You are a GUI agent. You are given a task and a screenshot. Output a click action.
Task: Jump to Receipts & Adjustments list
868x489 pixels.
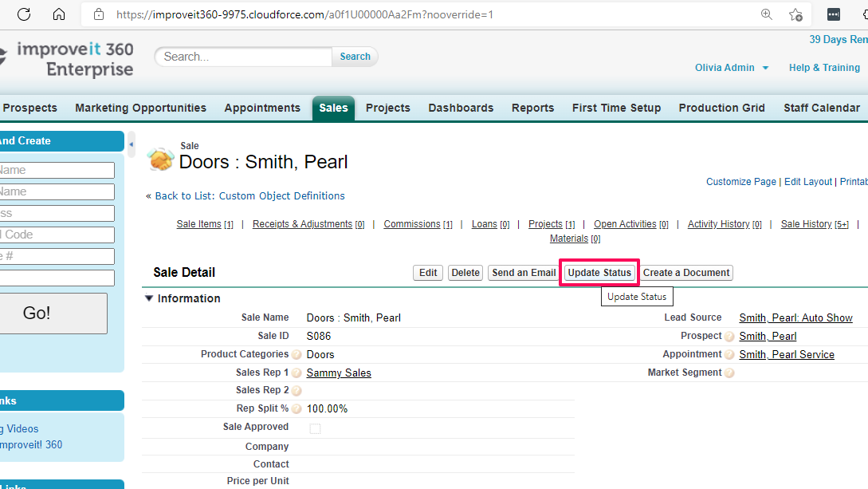[x=308, y=224]
